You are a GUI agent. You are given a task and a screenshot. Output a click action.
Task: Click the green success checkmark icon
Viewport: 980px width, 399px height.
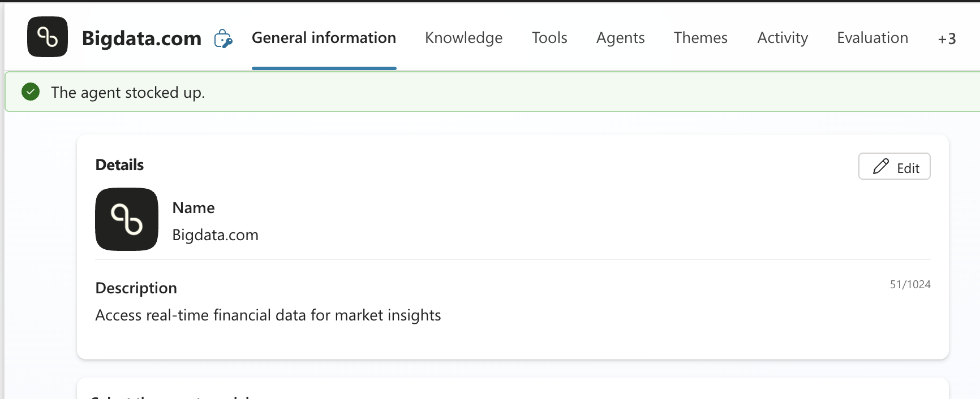pyautogui.click(x=31, y=91)
